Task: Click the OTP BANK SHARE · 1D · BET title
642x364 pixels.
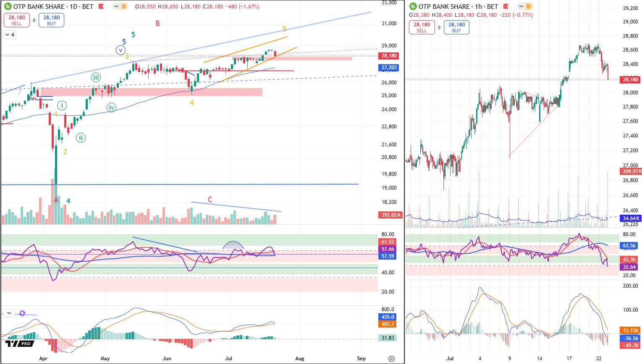Action: tap(53, 7)
